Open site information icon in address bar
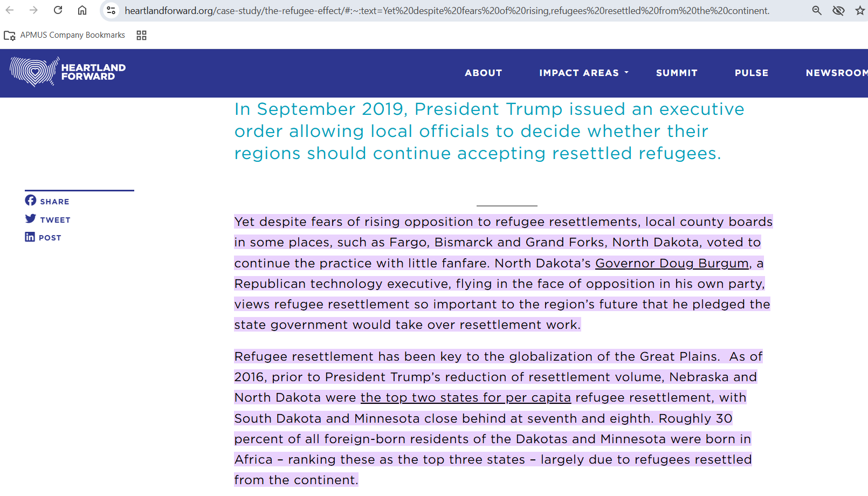This screenshot has height=496, width=868. pos(111,10)
